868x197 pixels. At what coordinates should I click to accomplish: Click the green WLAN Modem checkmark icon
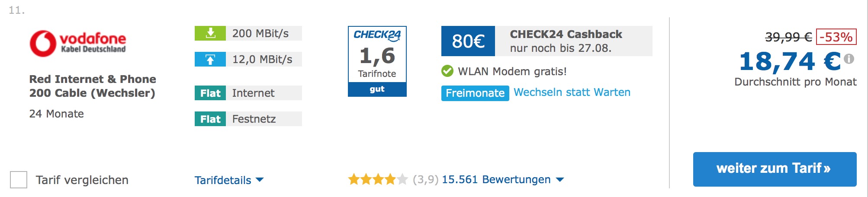point(447,71)
